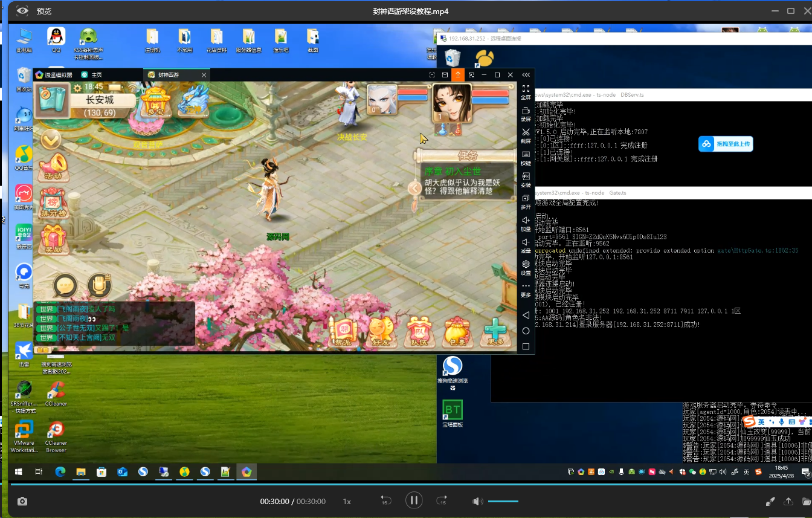
Task: Click the Android home circle button
Action: (526, 331)
